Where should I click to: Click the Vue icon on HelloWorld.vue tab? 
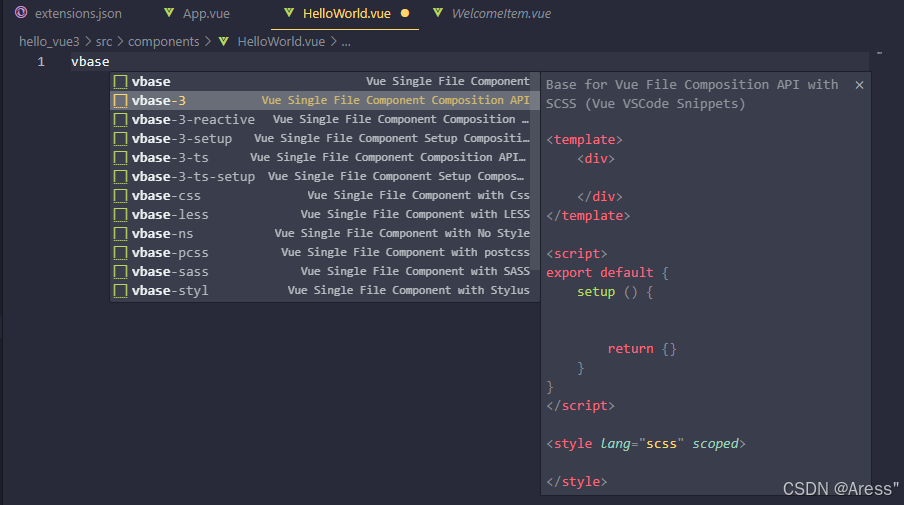pos(289,13)
